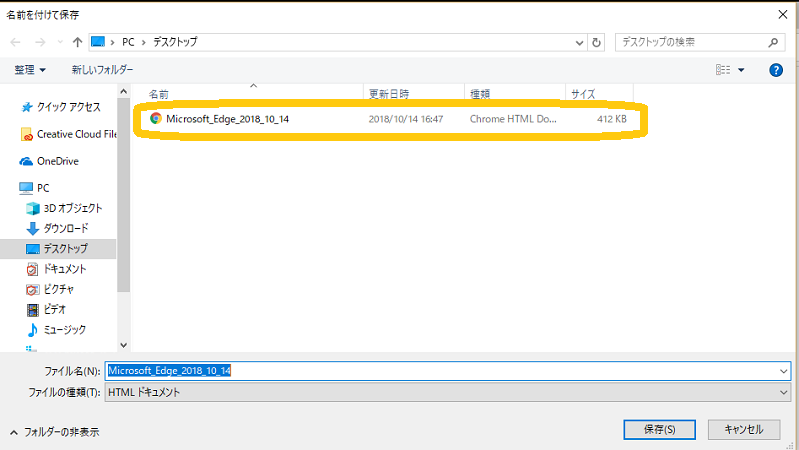Open OneDrive in navigation pane
The image size is (799, 450).
pyautogui.click(x=58, y=161)
